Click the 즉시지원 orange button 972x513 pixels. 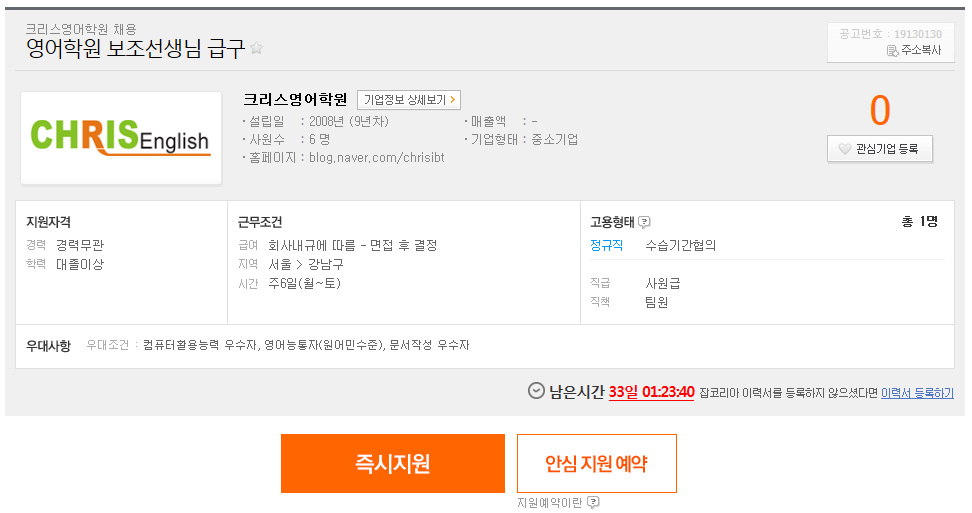click(392, 463)
